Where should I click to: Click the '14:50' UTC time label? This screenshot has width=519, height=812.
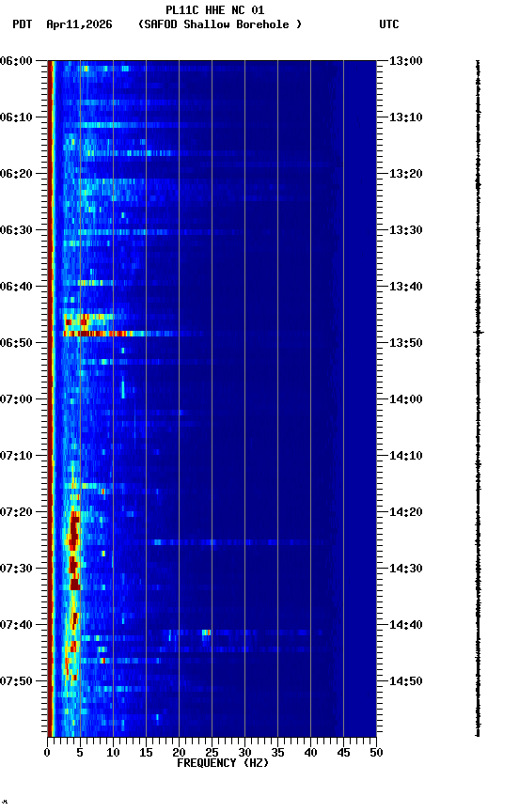click(406, 681)
